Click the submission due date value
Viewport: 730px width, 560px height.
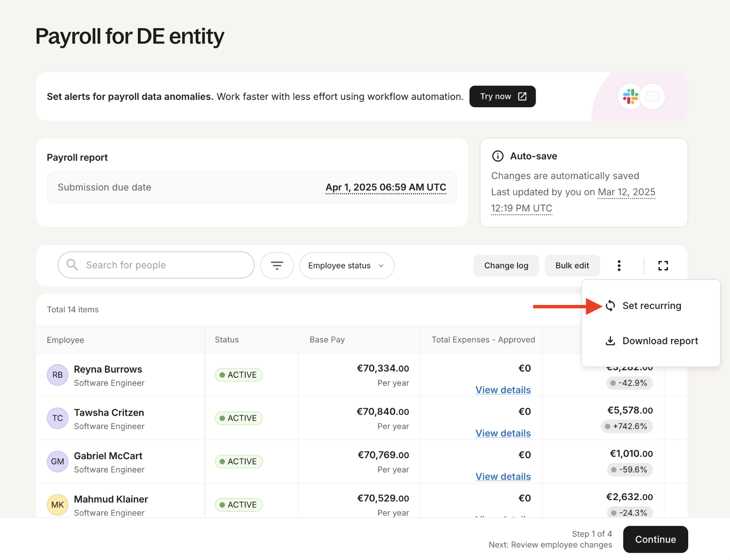click(386, 187)
